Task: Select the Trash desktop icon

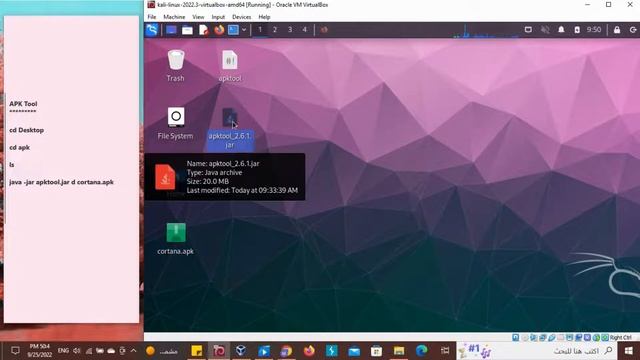Action: pyautogui.click(x=176, y=65)
